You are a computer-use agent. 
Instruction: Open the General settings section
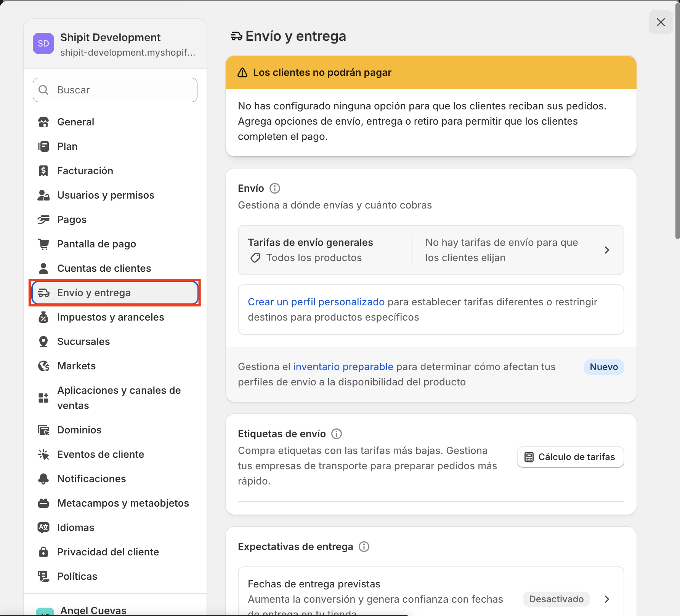[75, 122]
